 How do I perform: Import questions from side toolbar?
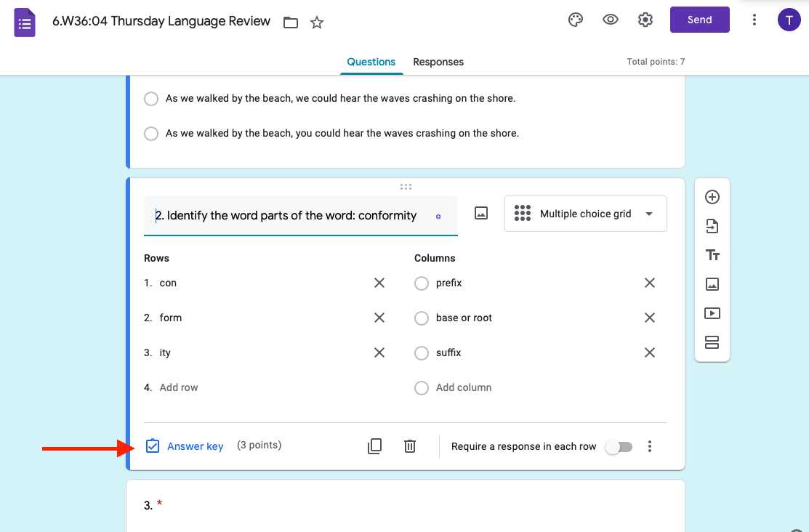pyautogui.click(x=712, y=226)
